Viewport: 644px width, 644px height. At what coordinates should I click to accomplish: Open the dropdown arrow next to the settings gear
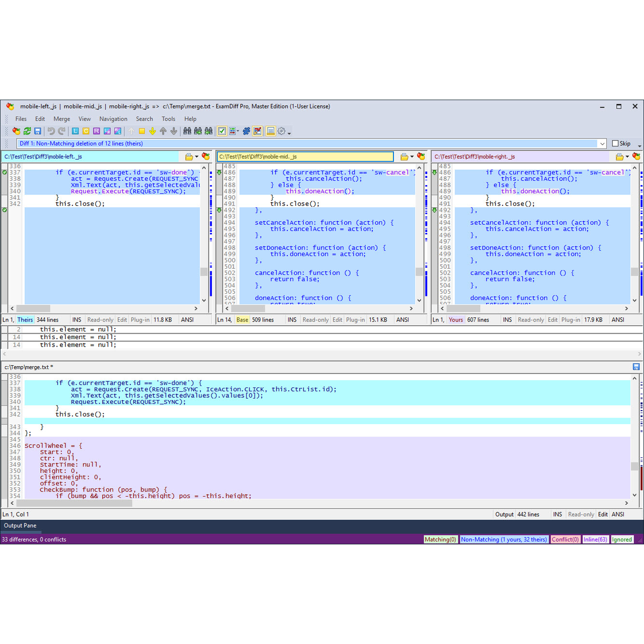click(289, 132)
